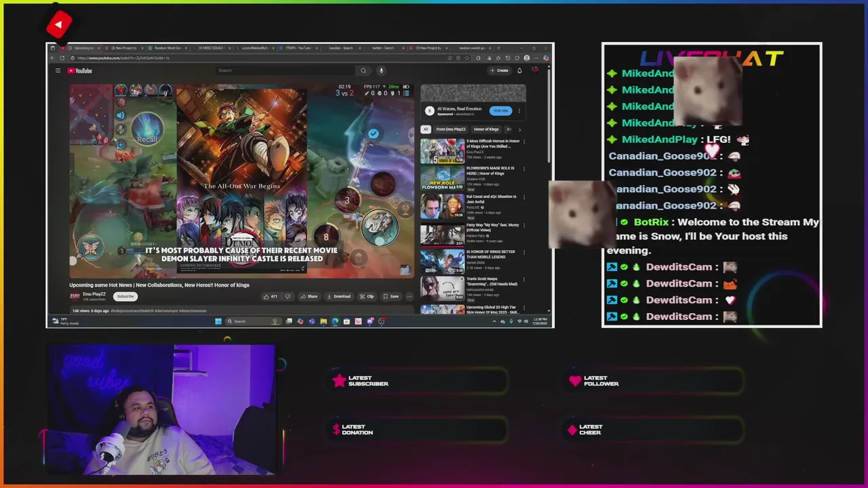Image resolution: width=868 pixels, height=488 pixels.
Task: Open Travis Scott Keeps Scamming video
Action: [x=442, y=289]
